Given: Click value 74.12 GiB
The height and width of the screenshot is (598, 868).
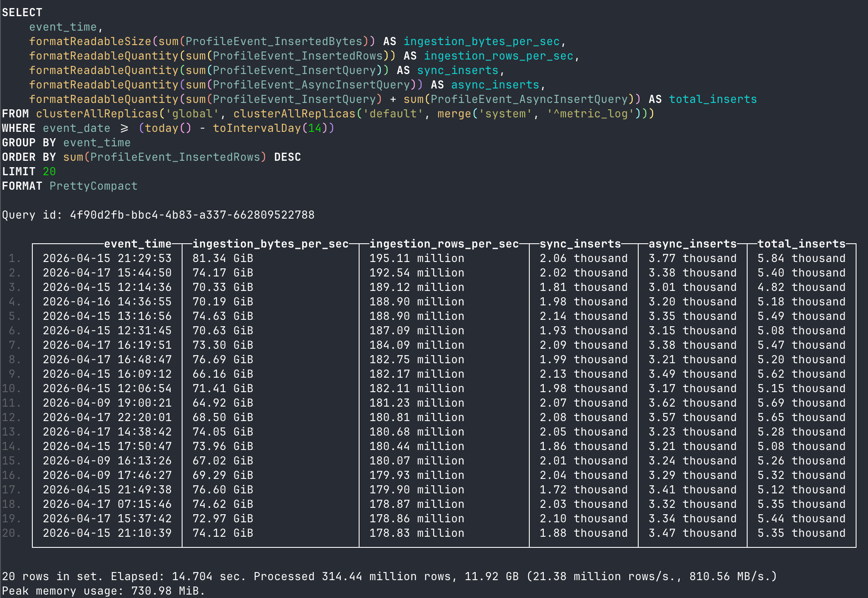Looking at the screenshot, I should pyautogui.click(x=223, y=533).
